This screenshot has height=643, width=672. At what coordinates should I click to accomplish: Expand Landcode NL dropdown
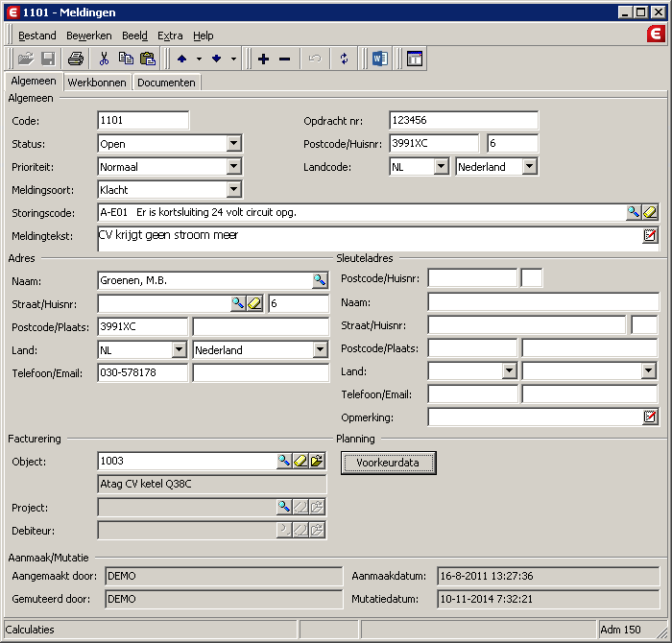tap(441, 166)
